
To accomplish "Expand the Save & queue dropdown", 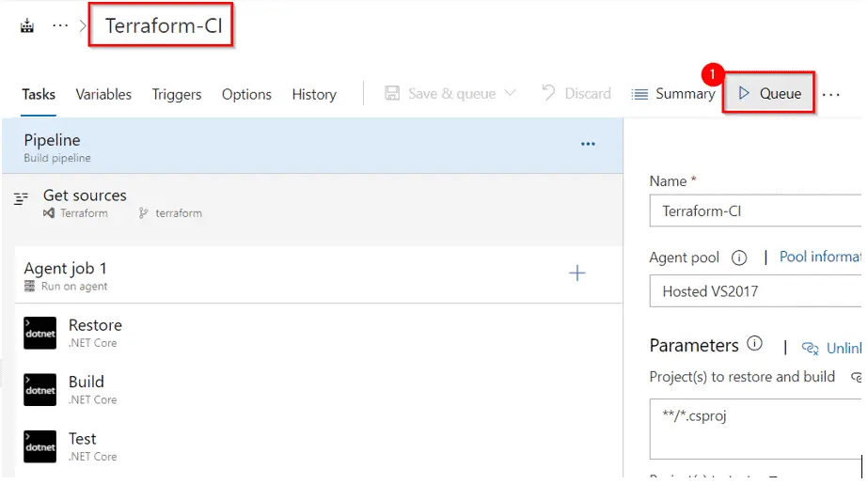I will point(510,94).
